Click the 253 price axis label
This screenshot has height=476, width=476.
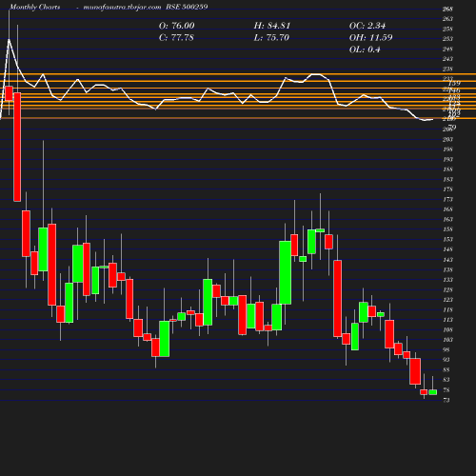tap(447, 39)
